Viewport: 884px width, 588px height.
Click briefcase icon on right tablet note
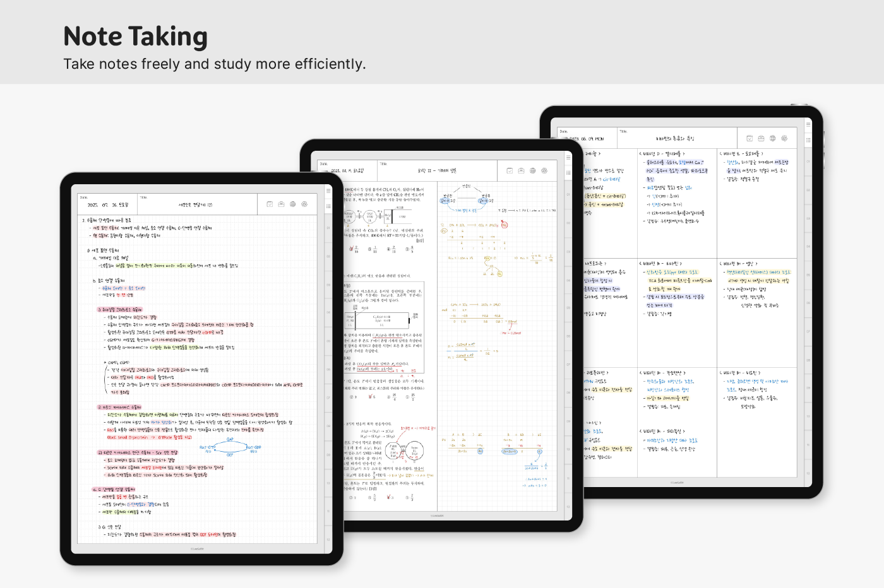(761, 138)
